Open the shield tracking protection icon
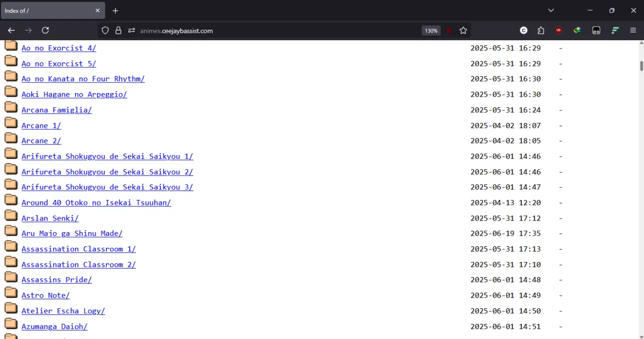644x339 pixels. (x=105, y=31)
